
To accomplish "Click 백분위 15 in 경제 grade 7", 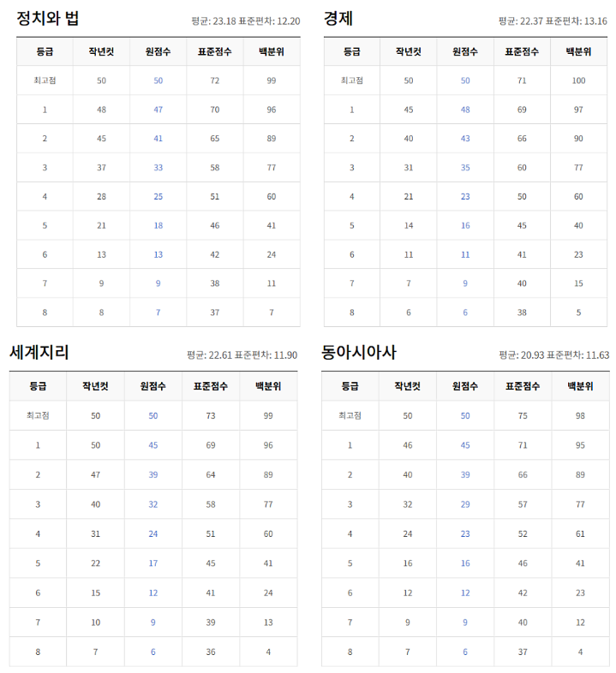I will [578, 283].
